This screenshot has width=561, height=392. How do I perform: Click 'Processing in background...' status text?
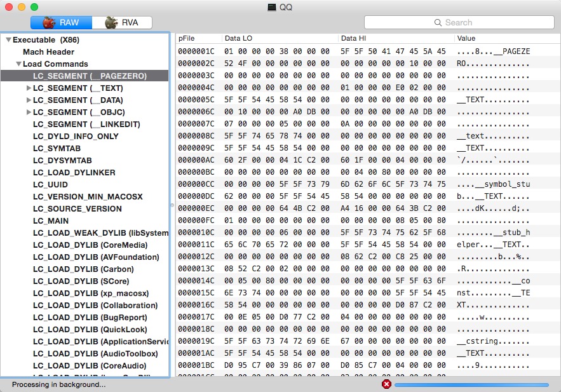58,384
